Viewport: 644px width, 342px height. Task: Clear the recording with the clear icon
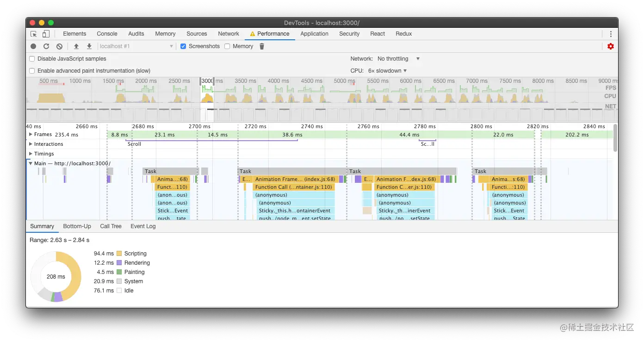(x=59, y=46)
